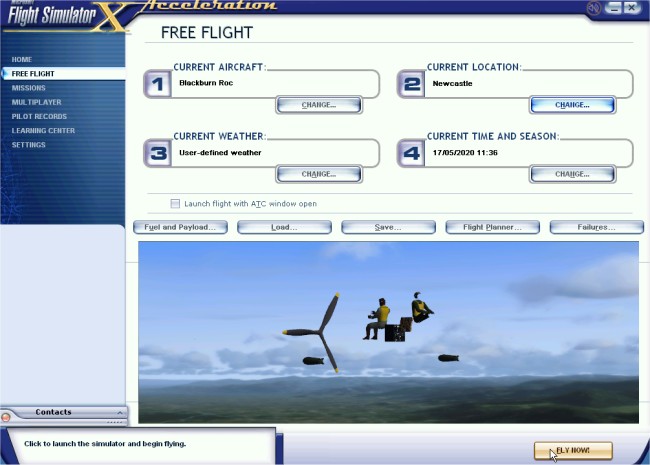Minimize the Flight Simulator window
650x465 pixels.
614,7
